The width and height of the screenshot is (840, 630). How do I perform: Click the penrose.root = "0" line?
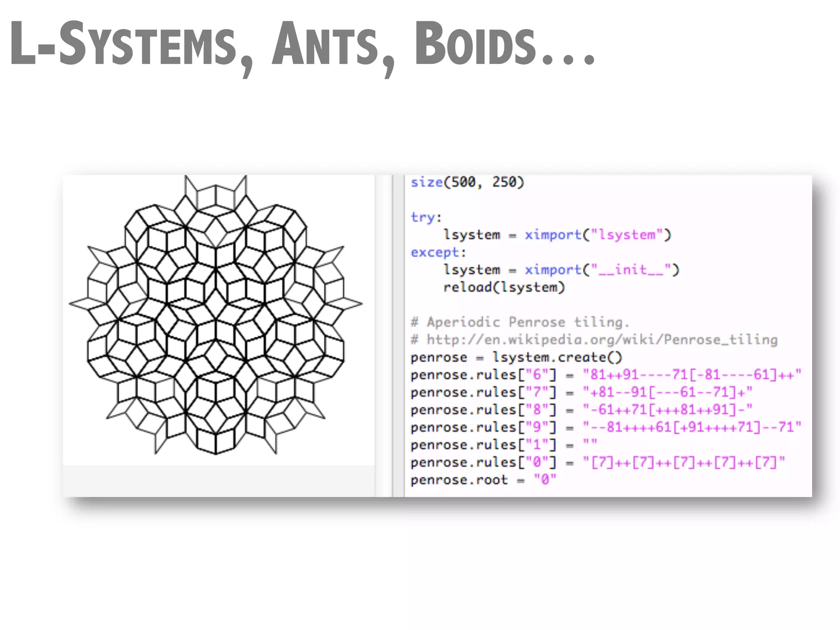coord(483,479)
